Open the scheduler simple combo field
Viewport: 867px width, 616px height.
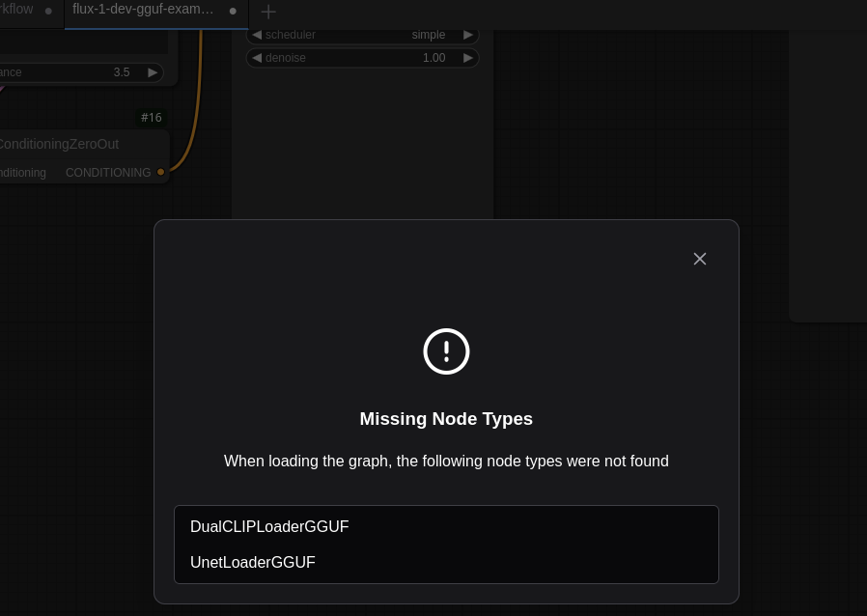[x=362, y=35]
